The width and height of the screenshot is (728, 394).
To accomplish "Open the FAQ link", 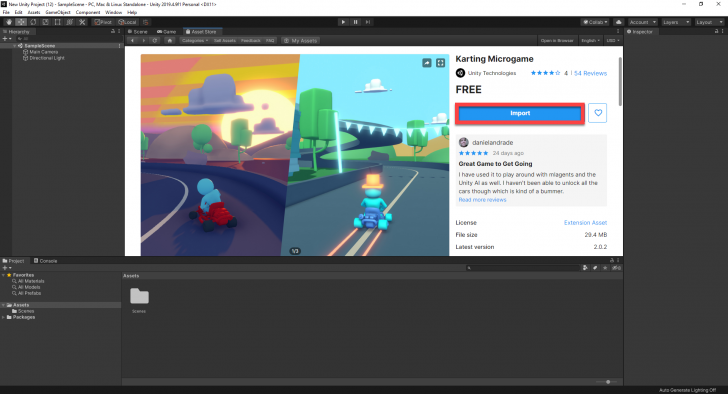I will coord(270,40).
